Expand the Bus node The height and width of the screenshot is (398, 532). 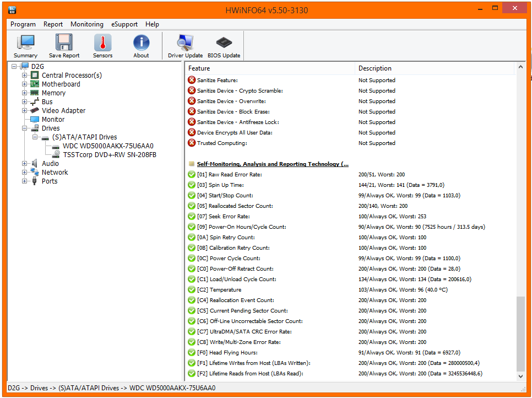[24, 101]
